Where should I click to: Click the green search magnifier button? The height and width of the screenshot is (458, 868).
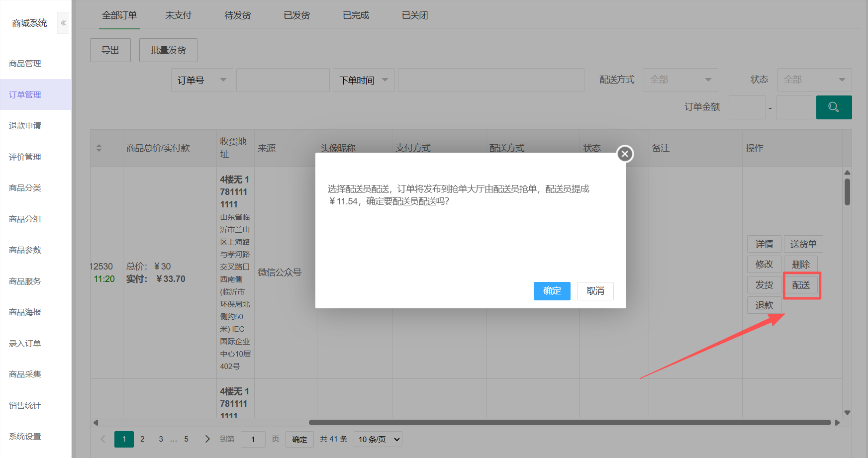point(834,107)
